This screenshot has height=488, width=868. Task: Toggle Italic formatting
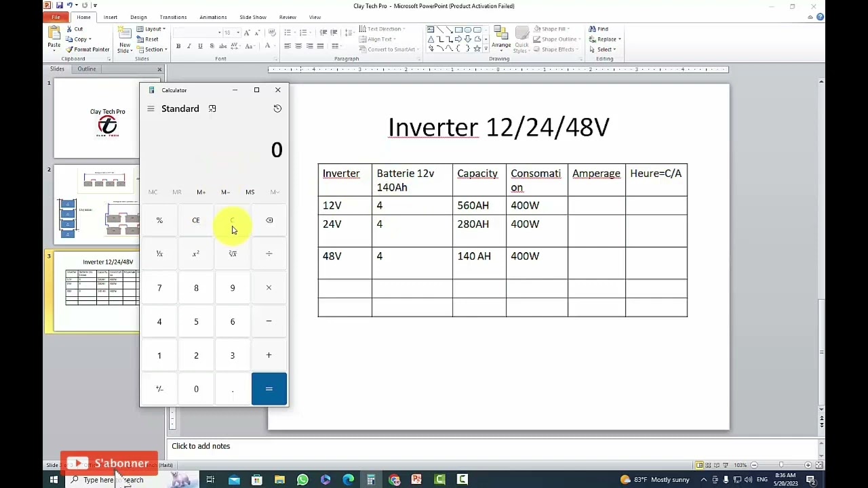point(189,46)
